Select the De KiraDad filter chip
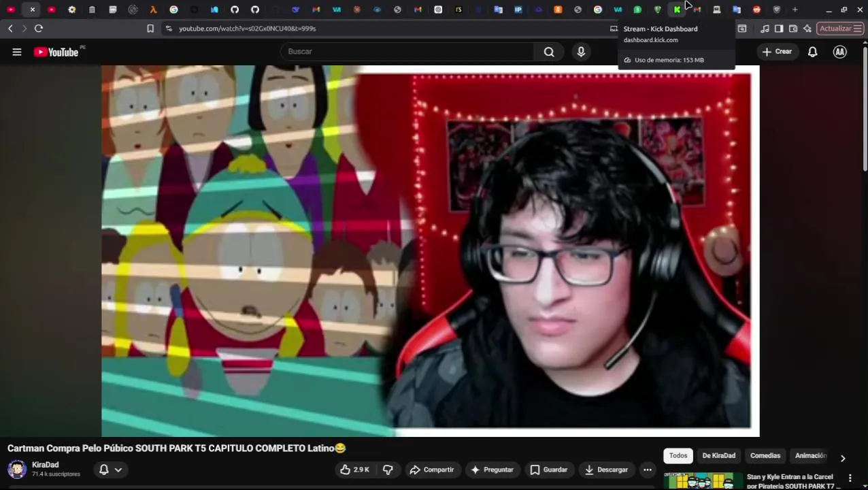This screenshot has height=490, width=868. [x=718, y=456]
